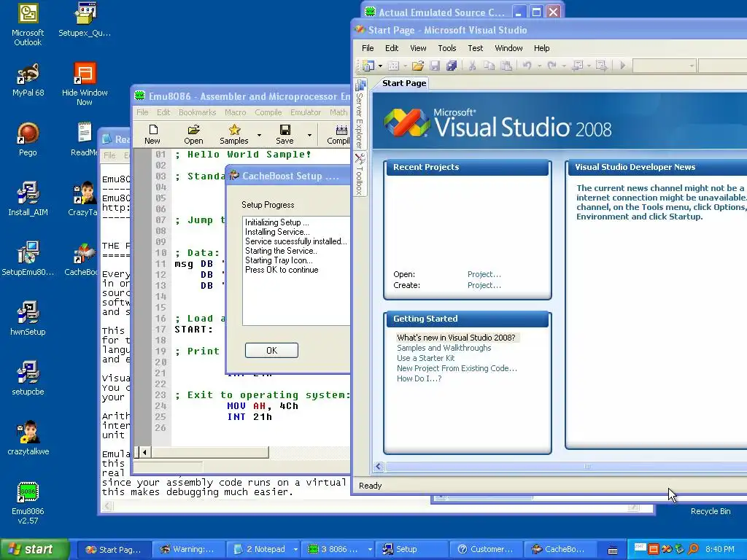Click the Open button in Emu8086 toolbar
Screen dimensions: 747x560
pos(193,134)
